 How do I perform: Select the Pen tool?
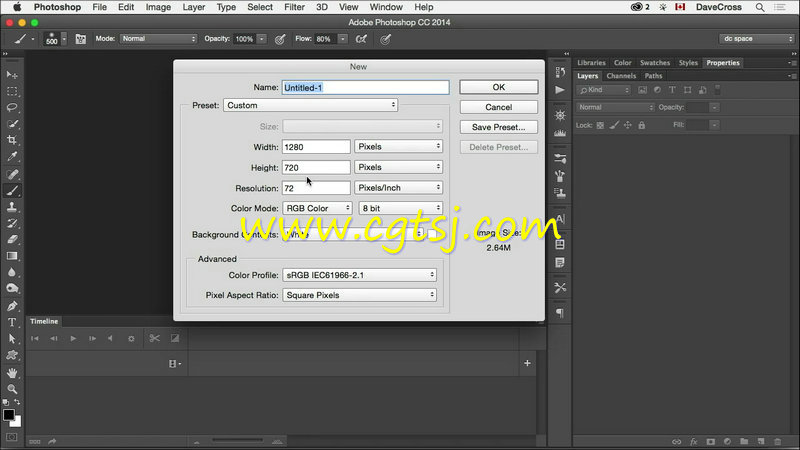tap(12, 306)
